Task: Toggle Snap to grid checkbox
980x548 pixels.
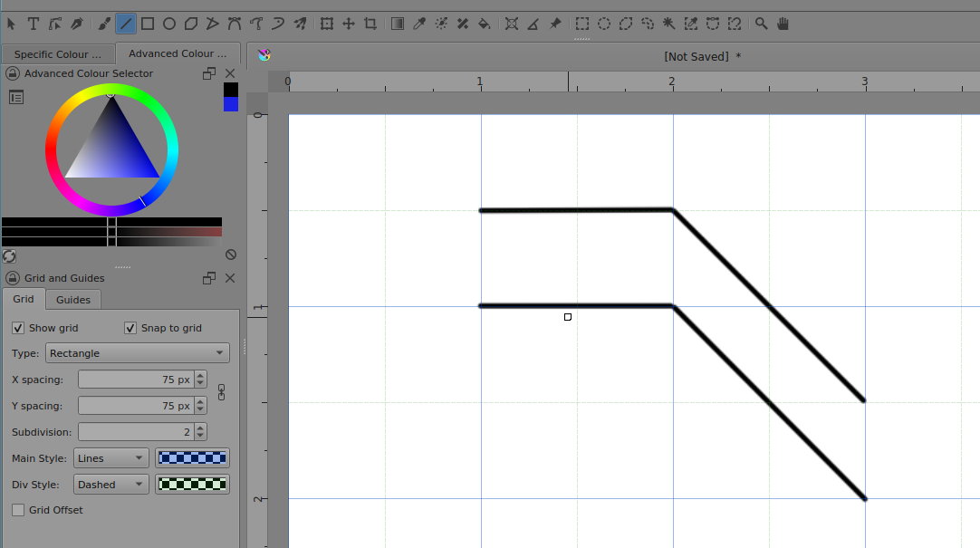Action: pyautogui.click(x=130, y=328)
